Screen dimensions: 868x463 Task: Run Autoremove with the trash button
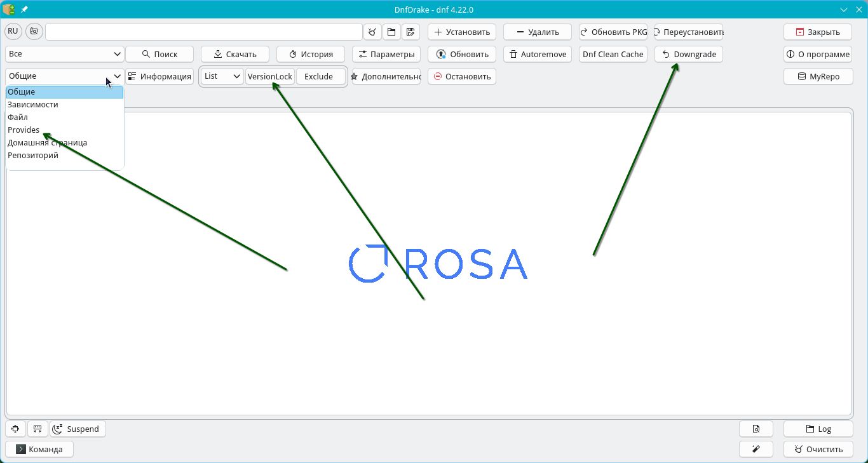point(538,54)
